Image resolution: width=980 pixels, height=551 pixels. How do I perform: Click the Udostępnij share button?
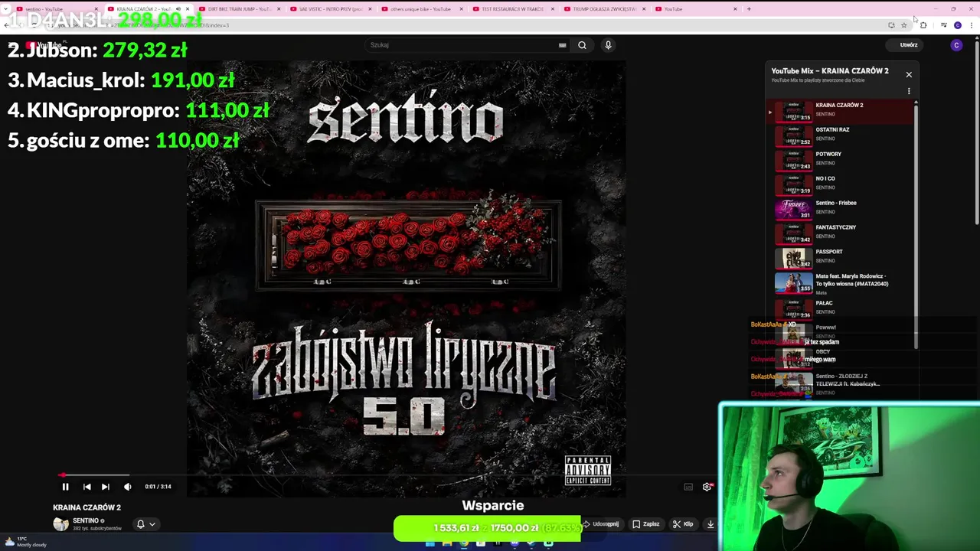point(600,524)
